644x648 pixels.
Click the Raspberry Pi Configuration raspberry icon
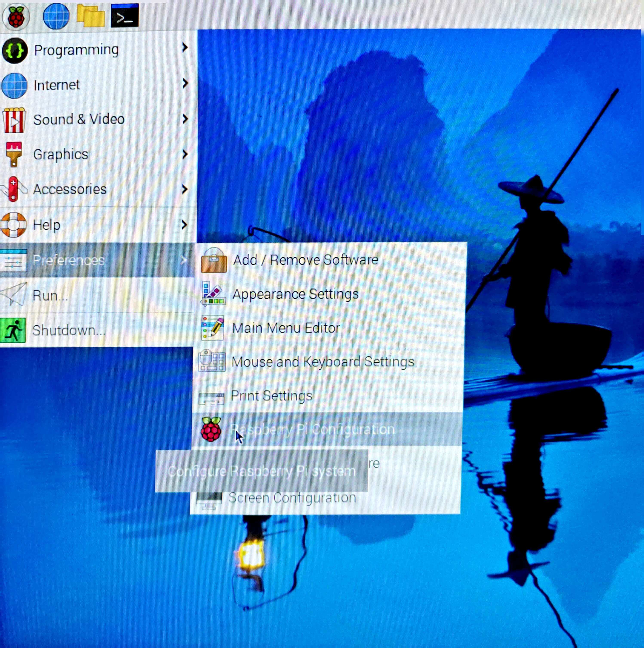point(211,429)
